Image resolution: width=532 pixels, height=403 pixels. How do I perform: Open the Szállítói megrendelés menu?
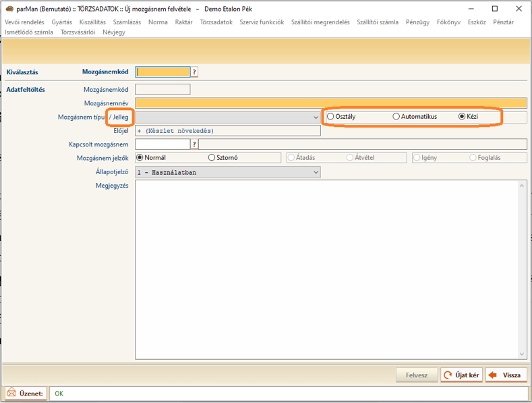tap(320, 22)
